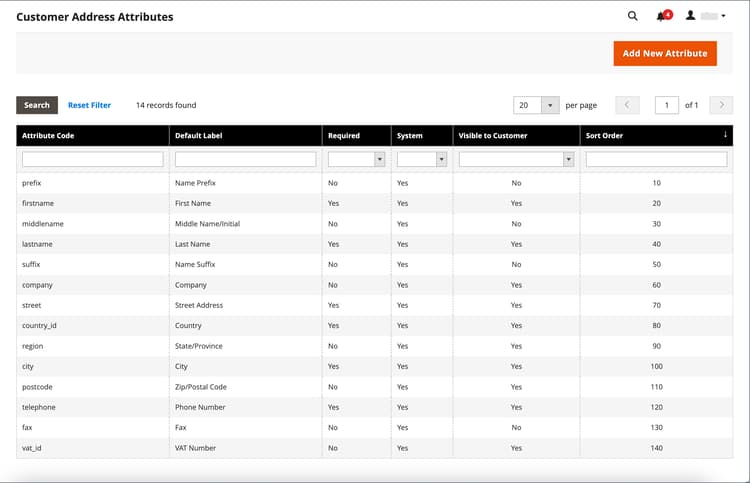Open the telephone attribute row
750x483 pixels.
375,407
